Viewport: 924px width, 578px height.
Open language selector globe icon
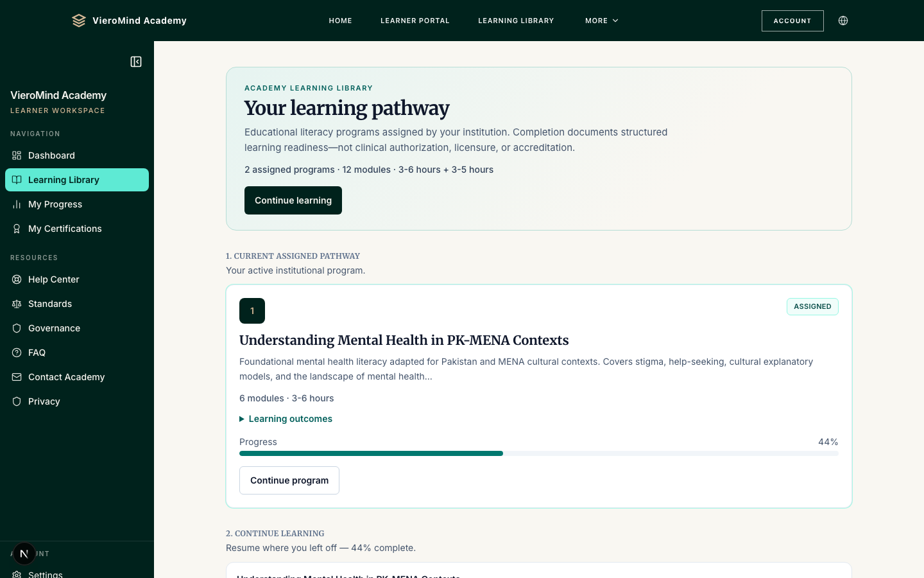tap(843, 21)
